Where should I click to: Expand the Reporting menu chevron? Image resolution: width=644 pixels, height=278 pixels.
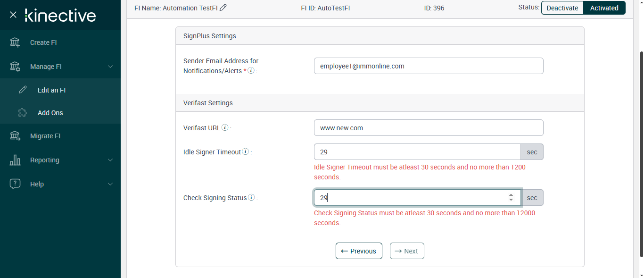[110, 160]
